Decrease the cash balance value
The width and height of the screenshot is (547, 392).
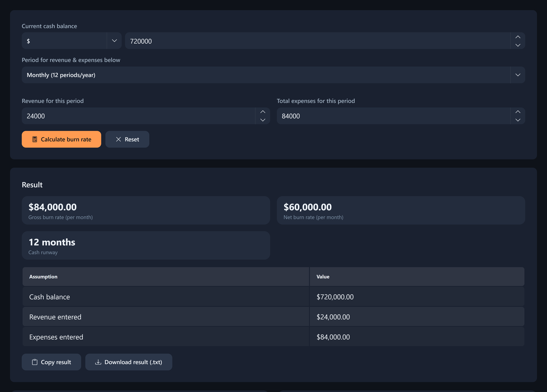pyautogui.click(x=518, y=45)
